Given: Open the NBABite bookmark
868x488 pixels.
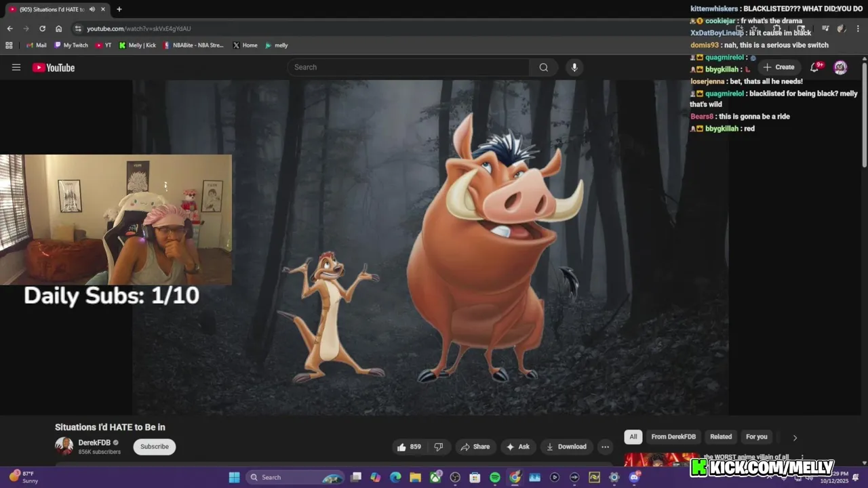Looking at the screenshot, I should [193, 45].
